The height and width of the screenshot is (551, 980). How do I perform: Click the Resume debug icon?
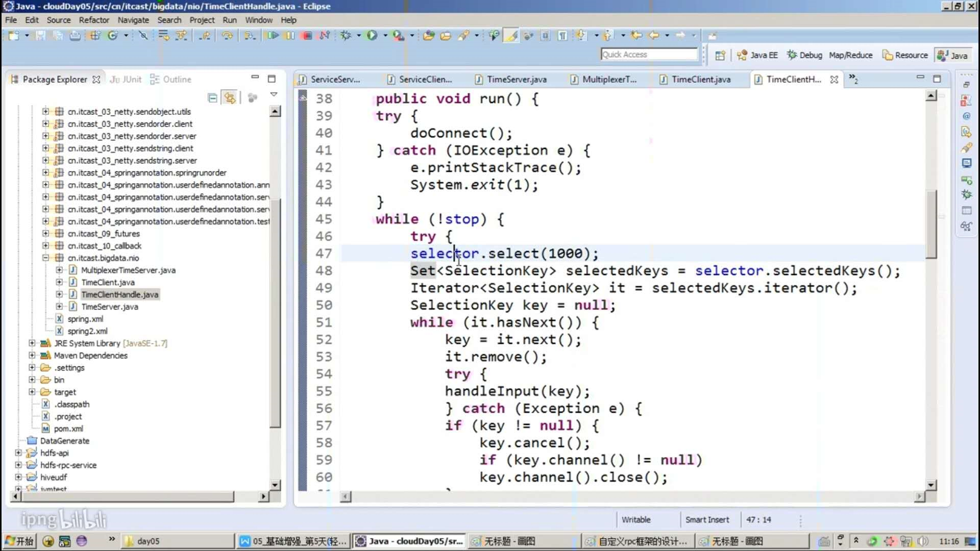click(x=273, y=35)
